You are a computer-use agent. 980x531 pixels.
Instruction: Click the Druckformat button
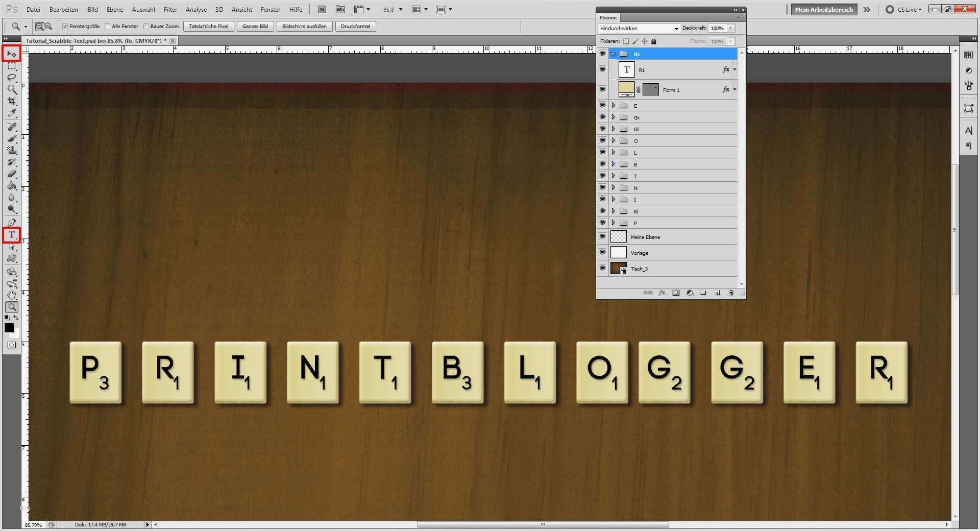[355, 26]
